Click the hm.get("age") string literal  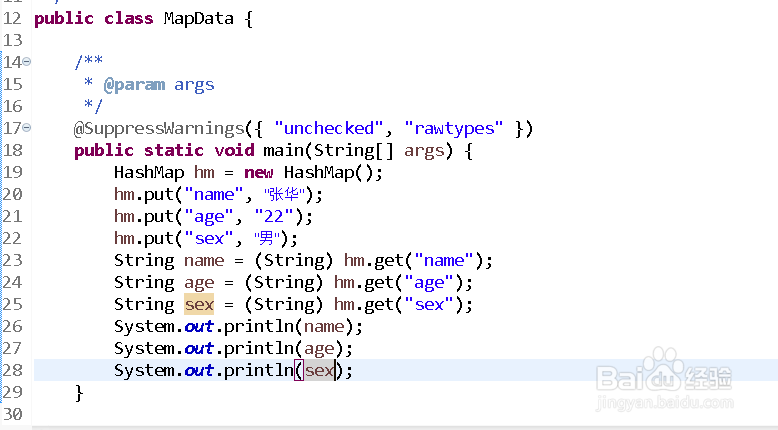429,283
